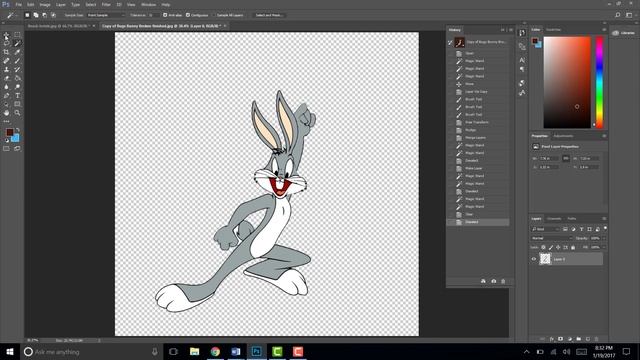This screenshot has height=360, width=640.
Task: Click the blue background color swatch in toolbox
Action: pyautogui.click(x=16, y=139)
